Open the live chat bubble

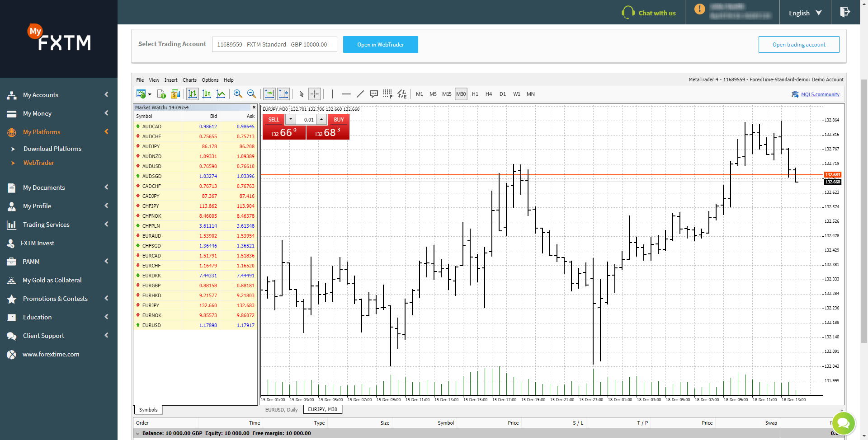point(843,423)
